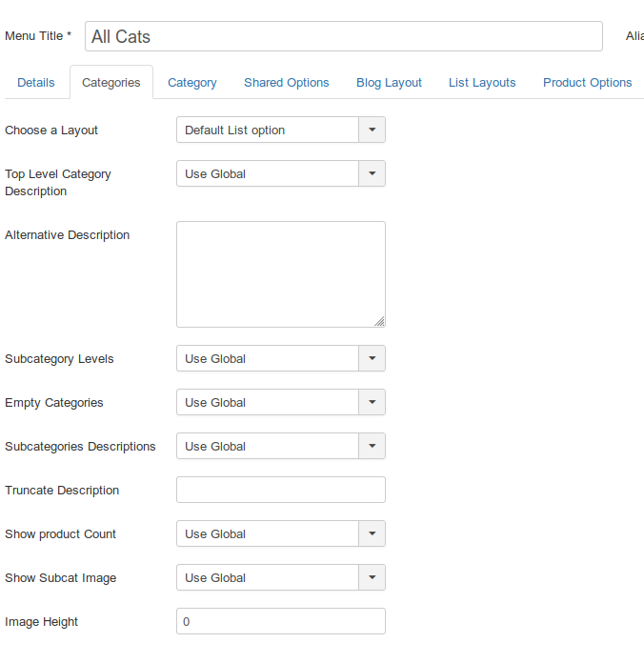Click the Menu Title label

click(x=38, y=36)
